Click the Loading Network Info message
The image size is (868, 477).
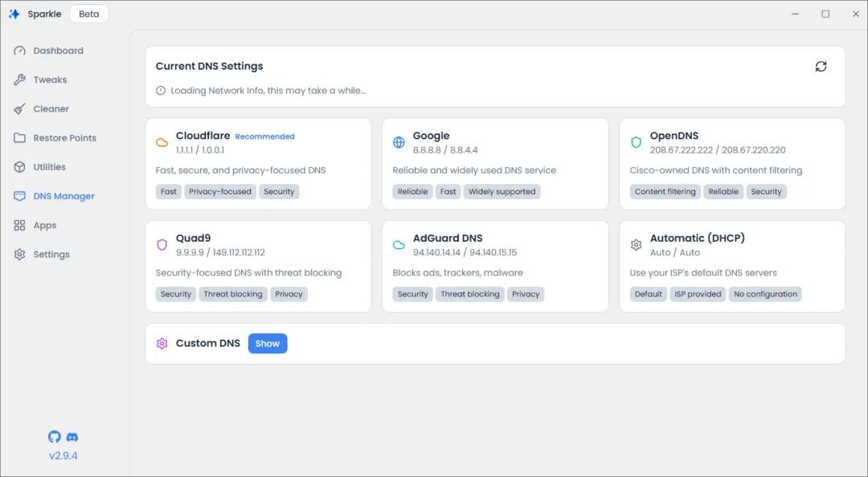(268, 91)
